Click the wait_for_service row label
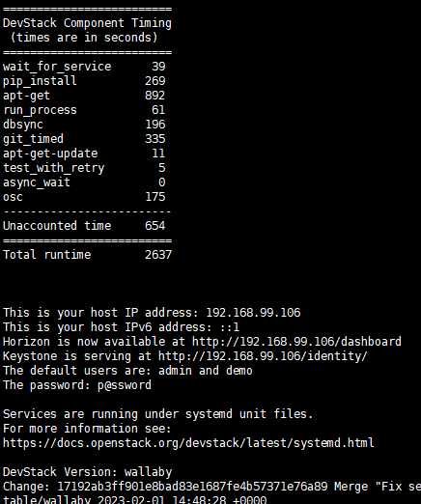 57,67
